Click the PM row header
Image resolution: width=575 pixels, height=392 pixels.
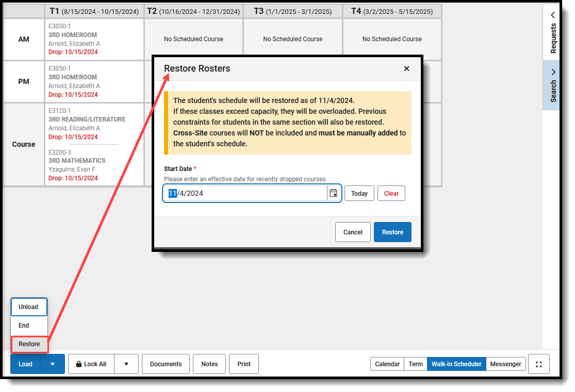pos(24,81)
